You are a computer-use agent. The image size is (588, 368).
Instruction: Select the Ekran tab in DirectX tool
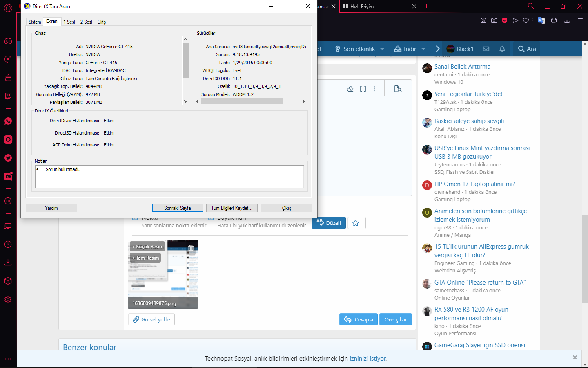52,21
